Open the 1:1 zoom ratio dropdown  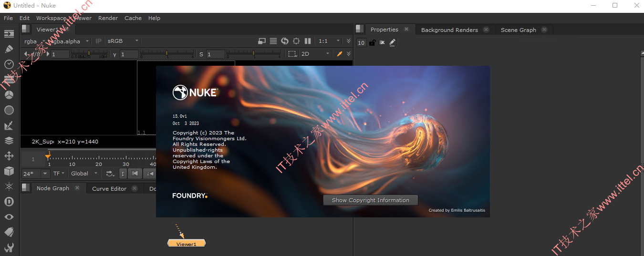(x=329, y=41)
